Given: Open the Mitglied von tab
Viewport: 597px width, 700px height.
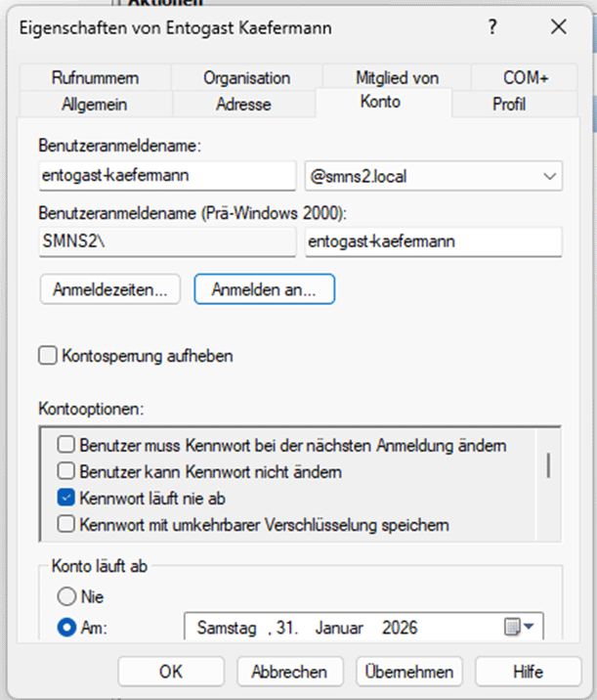Looking at the screenshot, I should pyautogui.click(x=397, y=78).
